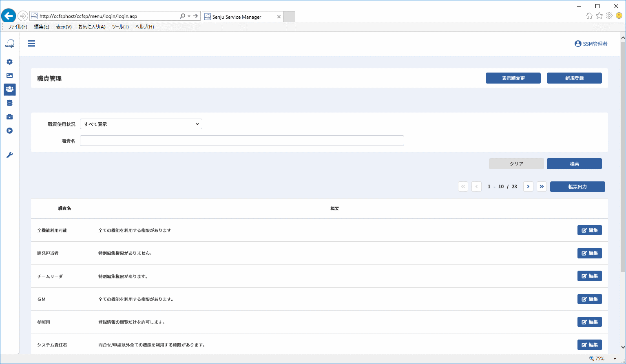Click the 表示順変更 button

point(513,78)
